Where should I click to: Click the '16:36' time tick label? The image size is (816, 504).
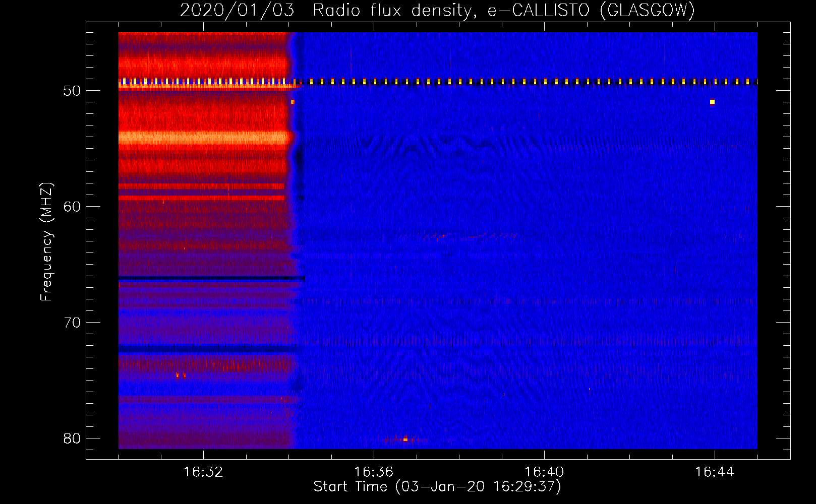tap(374, 472)
